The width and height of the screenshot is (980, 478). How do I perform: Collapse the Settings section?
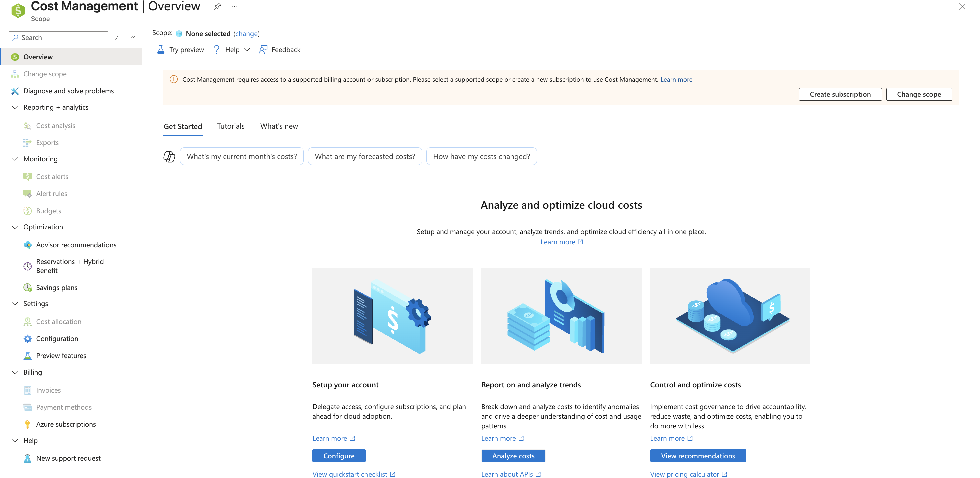click(15, 304)
